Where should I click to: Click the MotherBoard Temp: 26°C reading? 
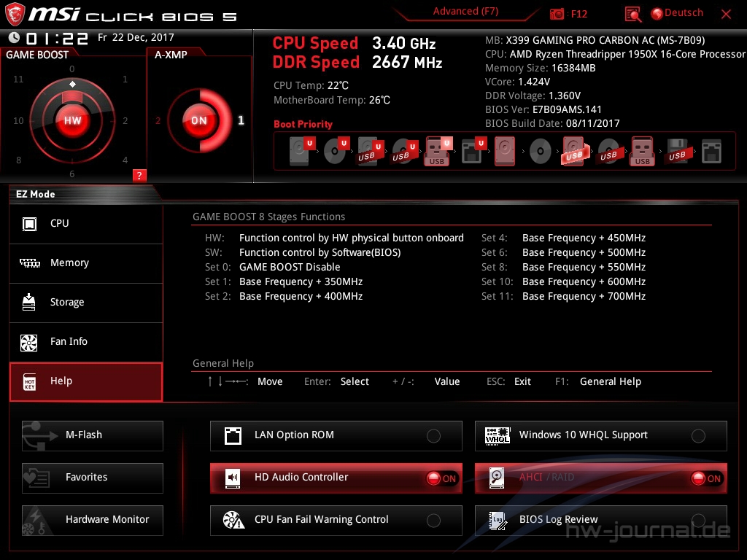pyautogui.click(x=332, y=100)
